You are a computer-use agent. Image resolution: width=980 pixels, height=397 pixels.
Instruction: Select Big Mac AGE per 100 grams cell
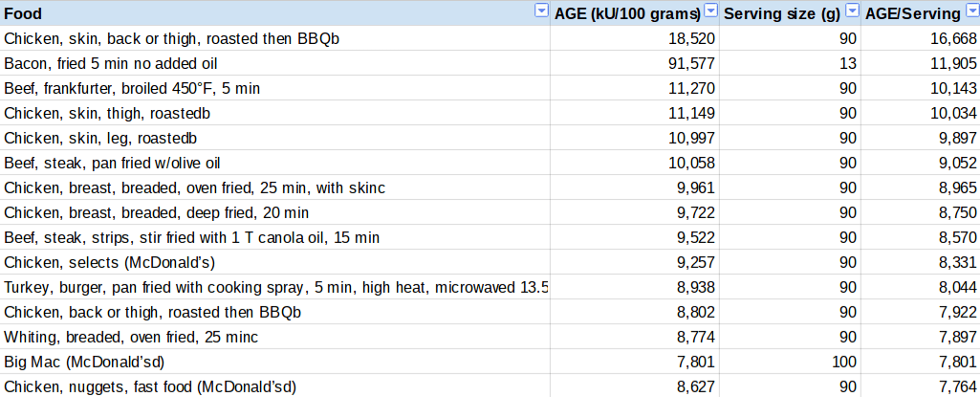click(635, 362)
